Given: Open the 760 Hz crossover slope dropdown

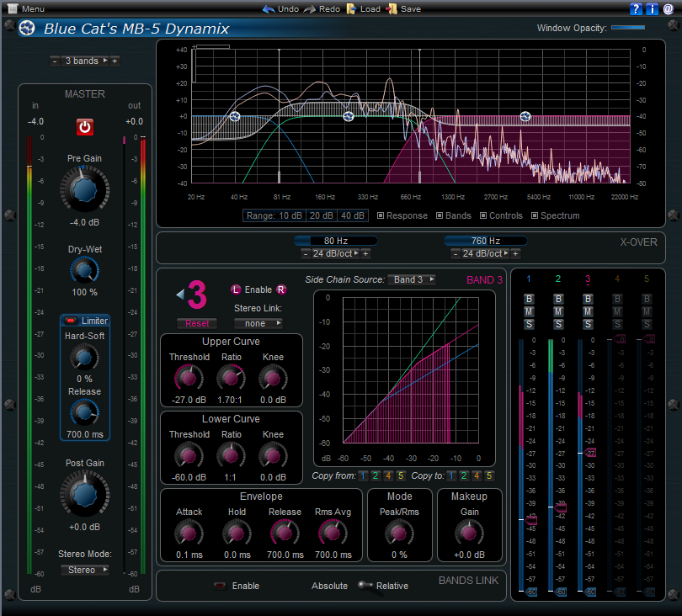Looking at the screenshot, I should pos(485,253).
